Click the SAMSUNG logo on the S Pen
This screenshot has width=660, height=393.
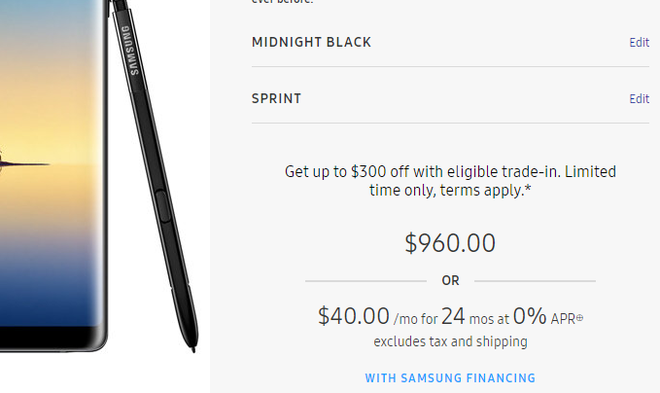130,50
